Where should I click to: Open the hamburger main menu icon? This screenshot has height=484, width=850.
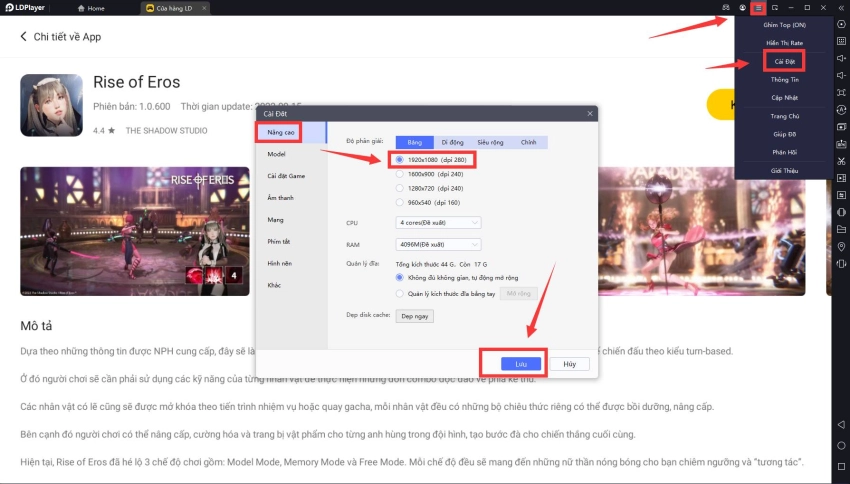[758, 8]
